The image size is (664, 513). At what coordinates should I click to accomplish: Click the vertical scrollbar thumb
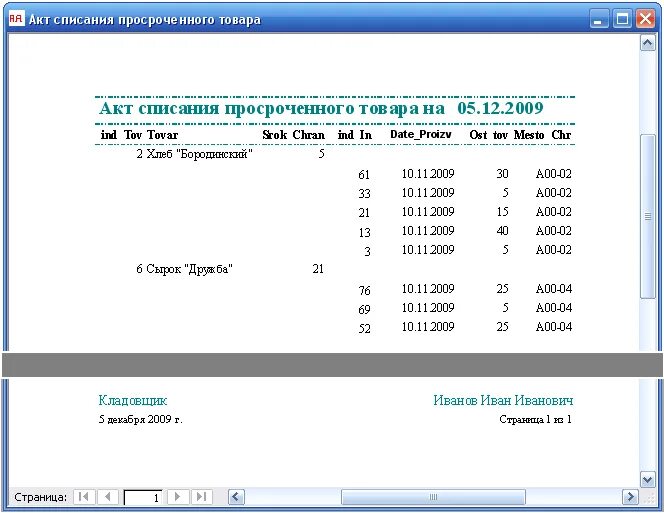(647, 216)
